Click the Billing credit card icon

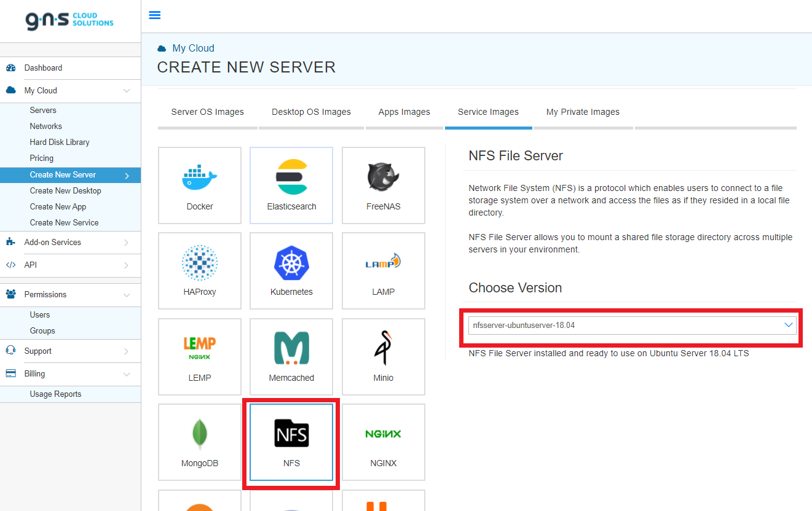click(x=10, y=373)
